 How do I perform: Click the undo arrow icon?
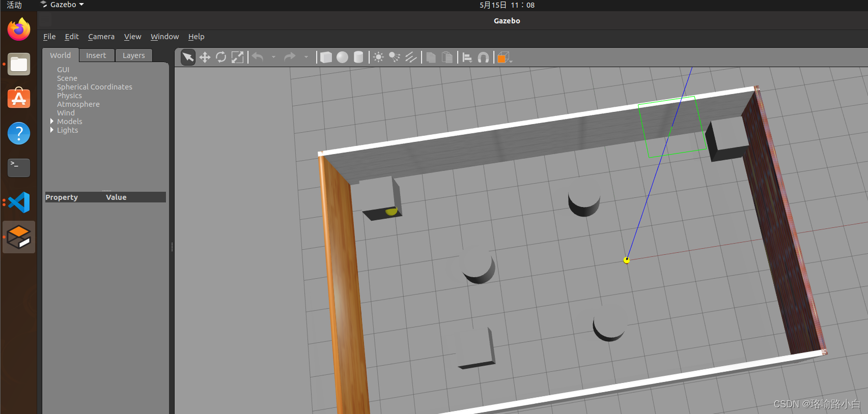pyautogui.click(x=258, y=57)
